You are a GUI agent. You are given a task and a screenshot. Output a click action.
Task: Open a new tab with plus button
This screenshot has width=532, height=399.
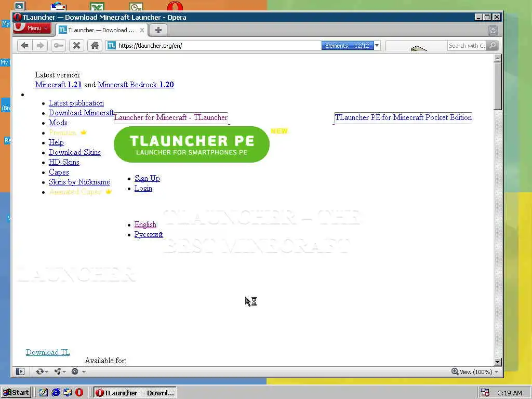point(158,30)
